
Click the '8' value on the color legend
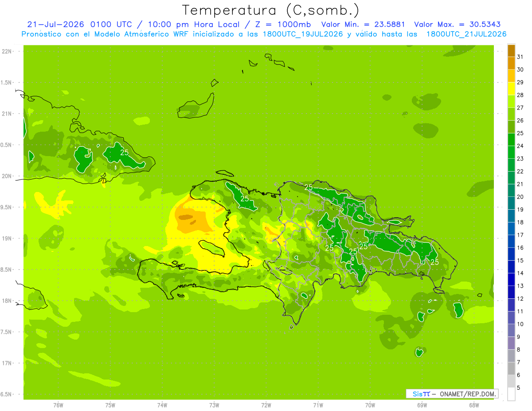[519, 350]
